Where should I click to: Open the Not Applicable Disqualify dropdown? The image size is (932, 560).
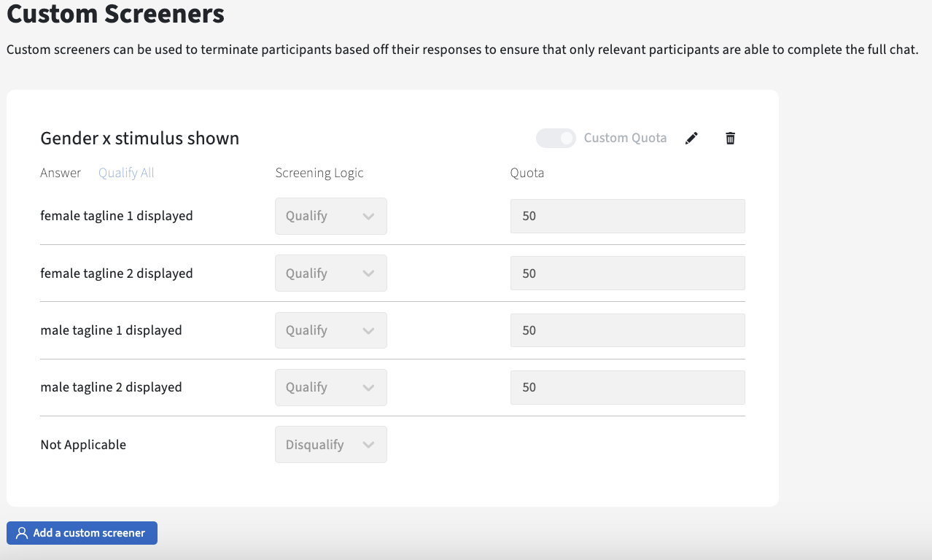[x=330, y=445]
